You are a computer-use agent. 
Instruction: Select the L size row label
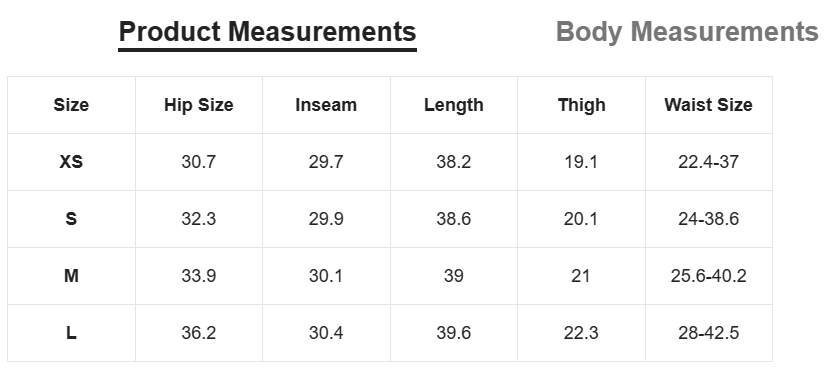coord(71,333)
